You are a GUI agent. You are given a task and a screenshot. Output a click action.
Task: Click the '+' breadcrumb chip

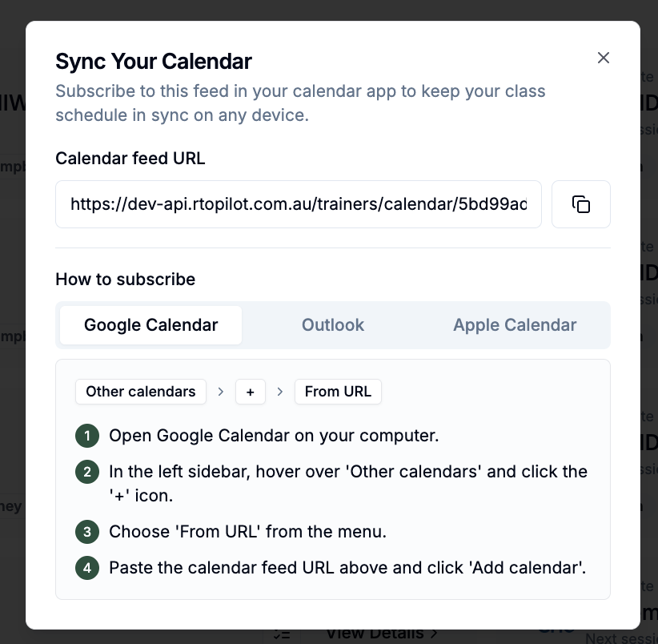click(x=251, y=392)
